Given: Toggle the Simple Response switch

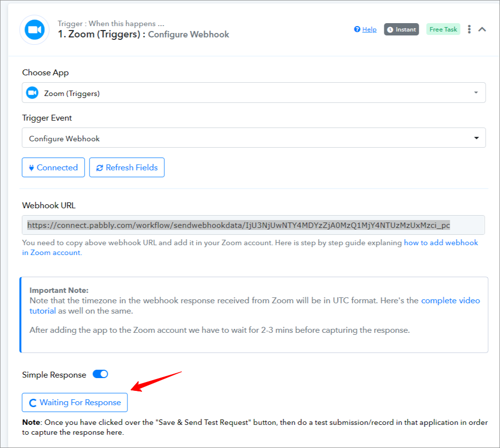Looking at the screenshot, I should coord(100,374).
